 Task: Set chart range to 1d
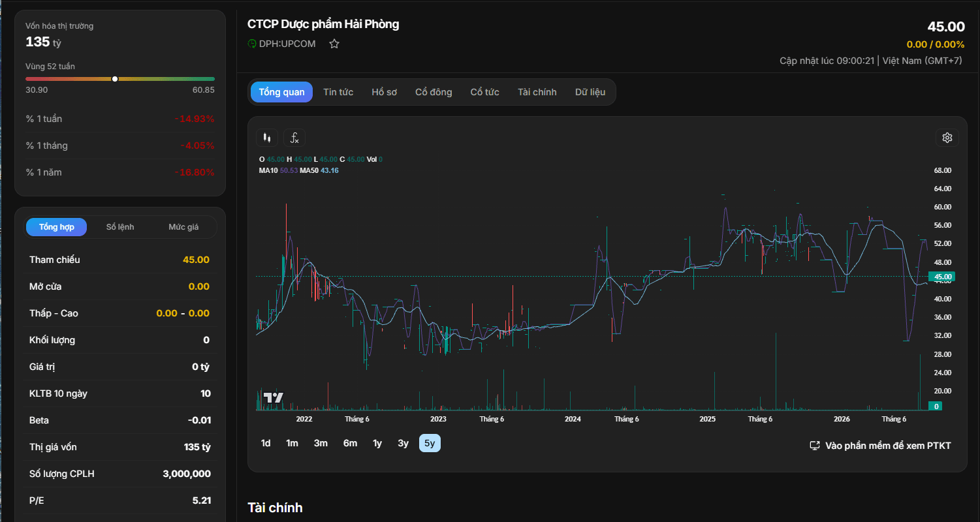tap(266, 443)
